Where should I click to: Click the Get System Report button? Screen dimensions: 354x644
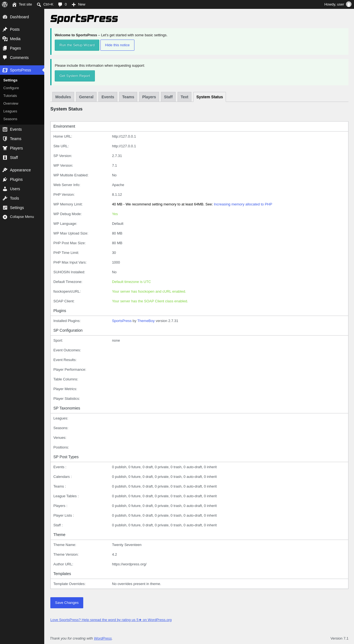coord(75,76)
